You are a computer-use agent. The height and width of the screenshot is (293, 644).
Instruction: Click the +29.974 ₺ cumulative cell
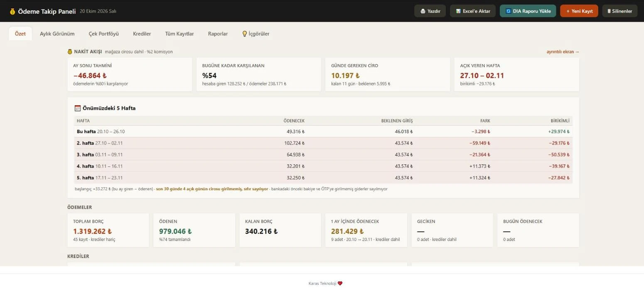click(x=559, y=132)
